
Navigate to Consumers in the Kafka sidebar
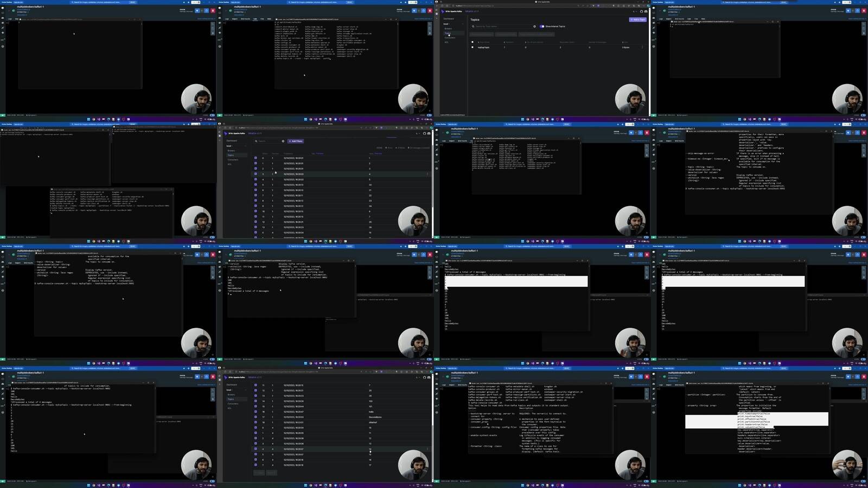[x=450, y=38]
